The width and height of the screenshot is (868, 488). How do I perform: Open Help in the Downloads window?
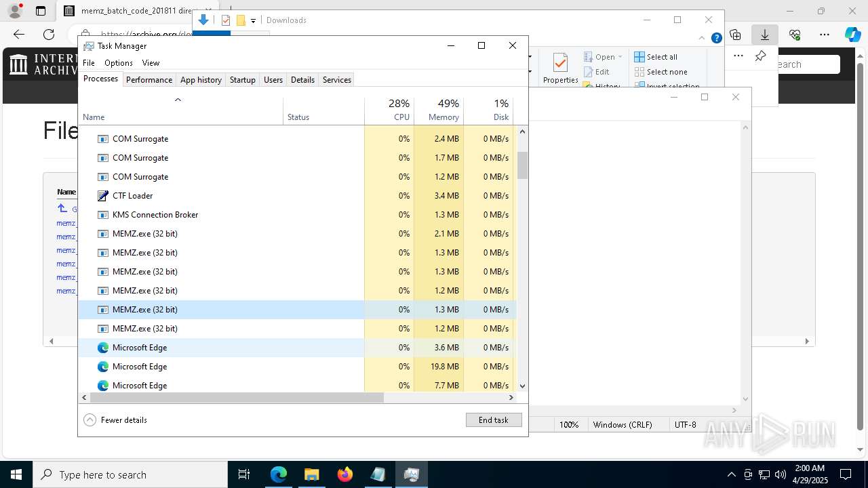click(716, 39)
